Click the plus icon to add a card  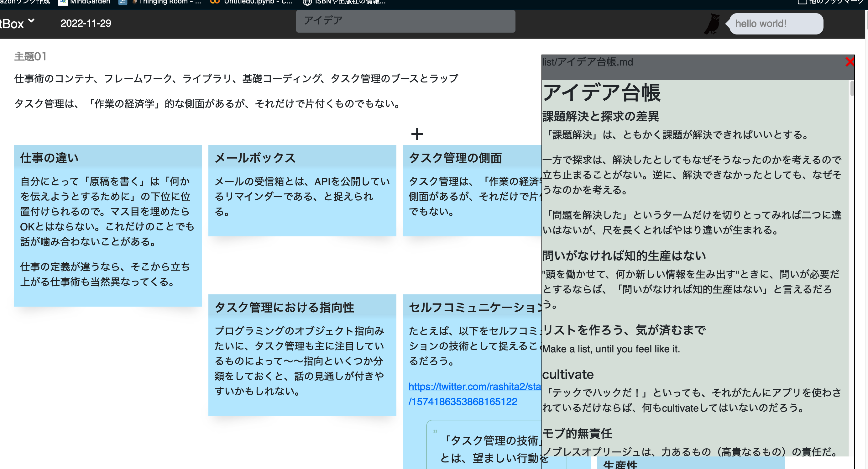pos(417,134)
